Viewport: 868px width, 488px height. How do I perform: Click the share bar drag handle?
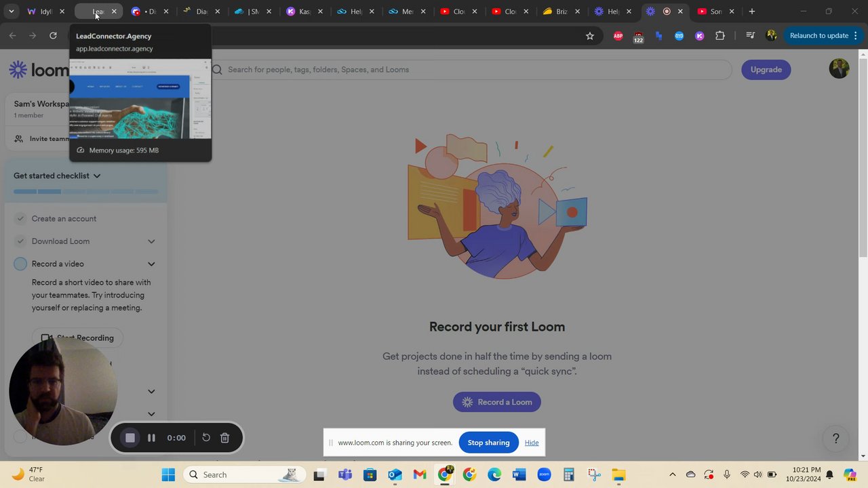331,443
